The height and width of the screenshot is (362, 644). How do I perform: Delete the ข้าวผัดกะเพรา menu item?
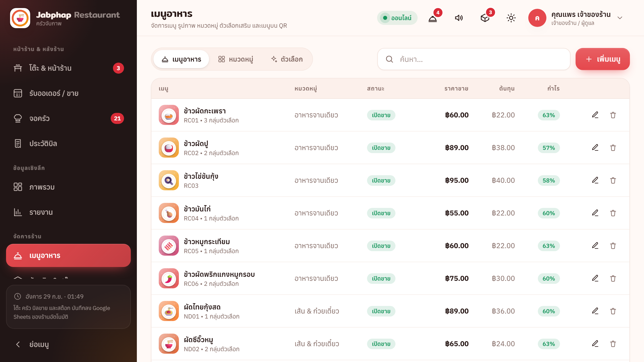point(613,115)
